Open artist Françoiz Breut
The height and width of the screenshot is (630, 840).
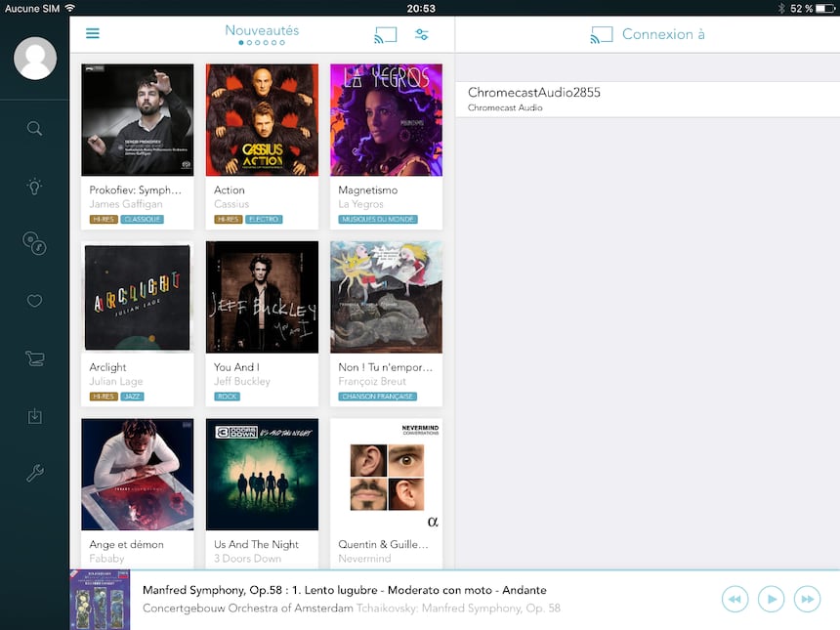(x=372, y=382)
